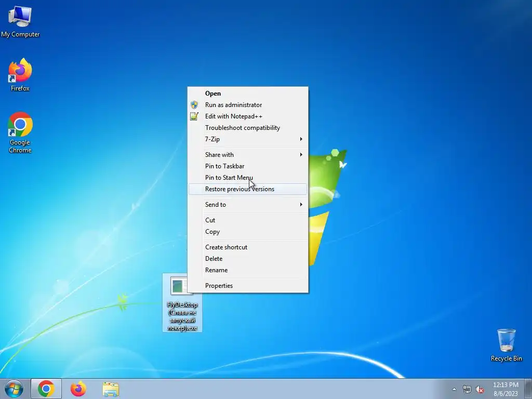
Task: Open Properties from the context menu
Action: (248, 286)
